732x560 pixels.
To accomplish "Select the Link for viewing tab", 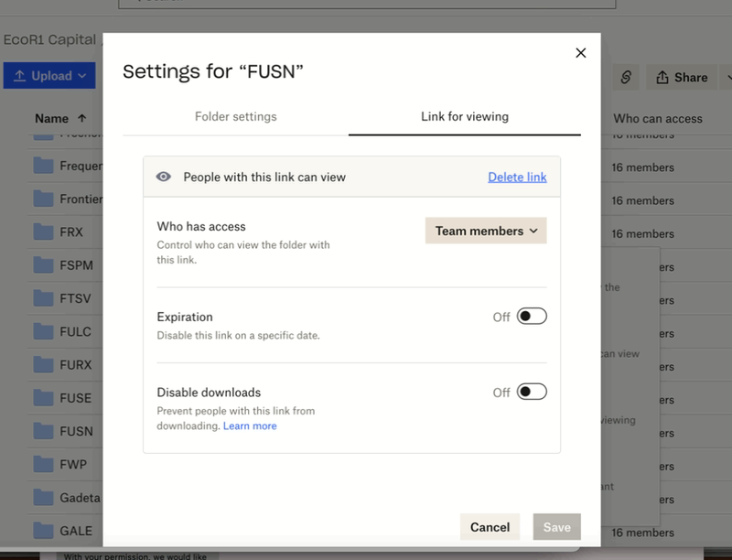I will click(x=465, y=116).
